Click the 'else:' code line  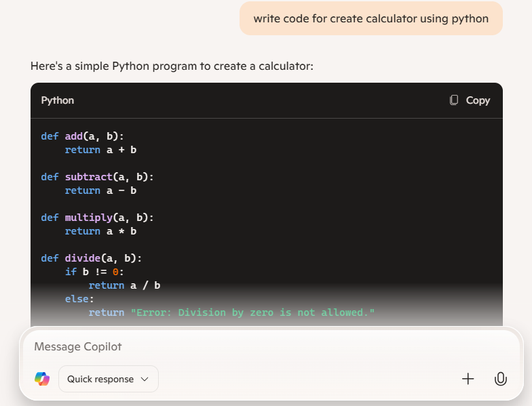[79, 299]
